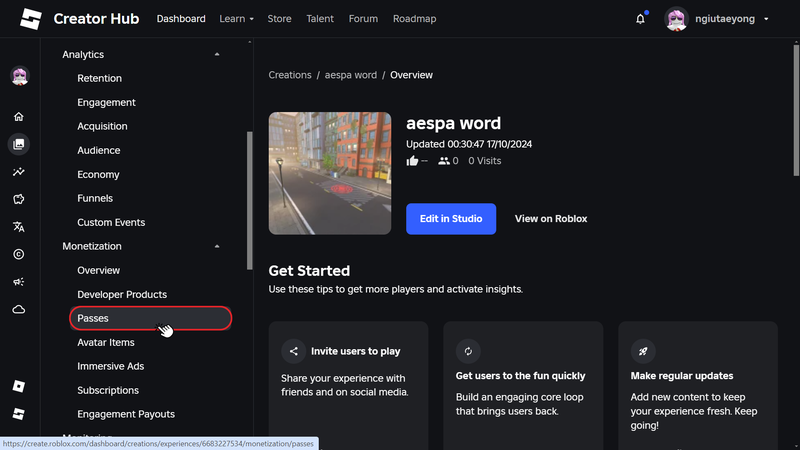800x450 pixels.
Task: Open Monetization Overview in the sidebar
Action: pyautogui.click(x=98, y=270)
